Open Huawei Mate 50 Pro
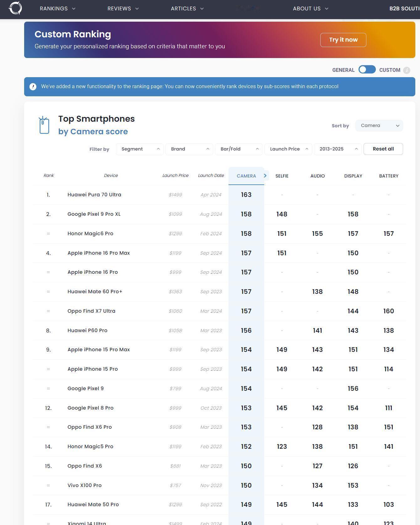 pos(93,504)
